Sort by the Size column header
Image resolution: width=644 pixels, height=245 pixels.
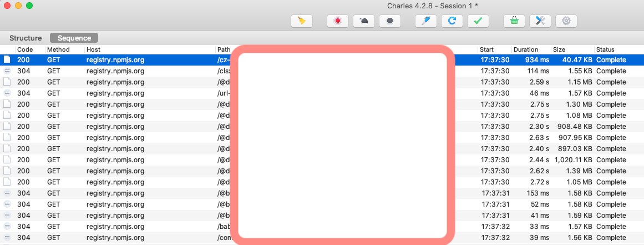pyautogui.click(x=559, y=49)
